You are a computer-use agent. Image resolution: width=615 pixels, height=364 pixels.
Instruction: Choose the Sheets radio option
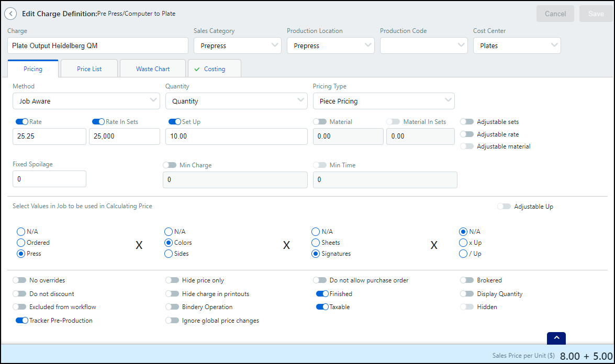tap(316, 243)
